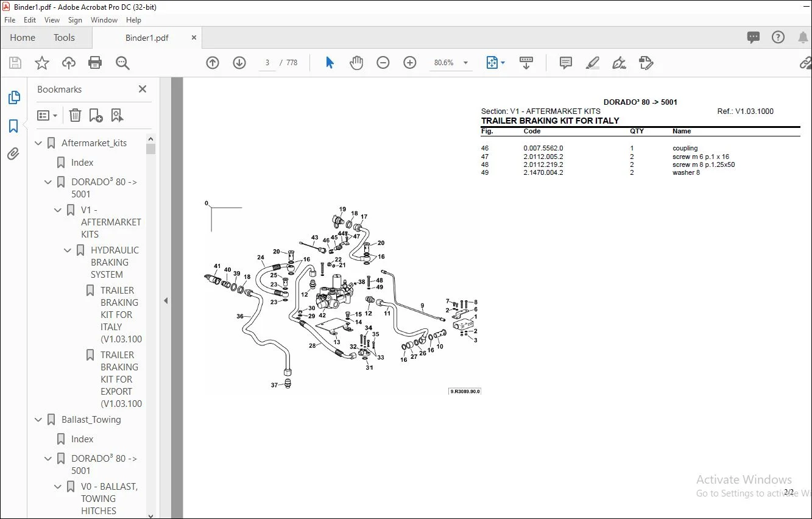Screen dimensions: 812x519
Task: Close the Bookmarks panel
Action: (x=143, y=89)
